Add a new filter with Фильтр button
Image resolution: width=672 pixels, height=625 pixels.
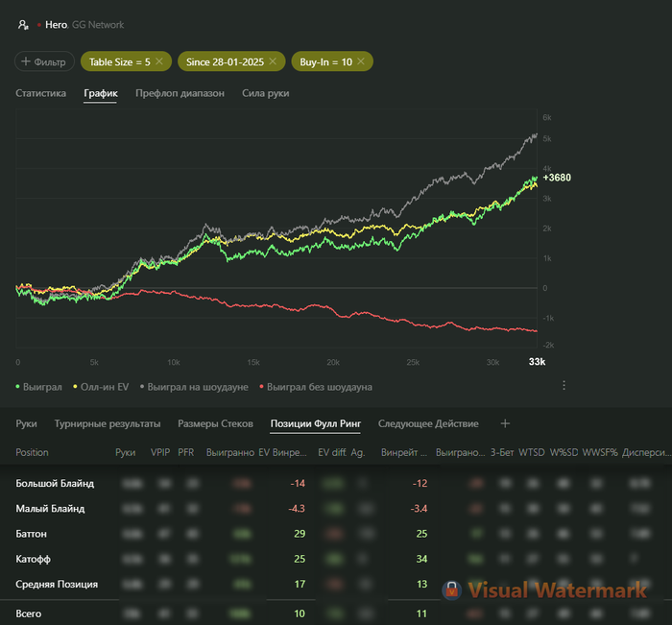pos(44,61)
